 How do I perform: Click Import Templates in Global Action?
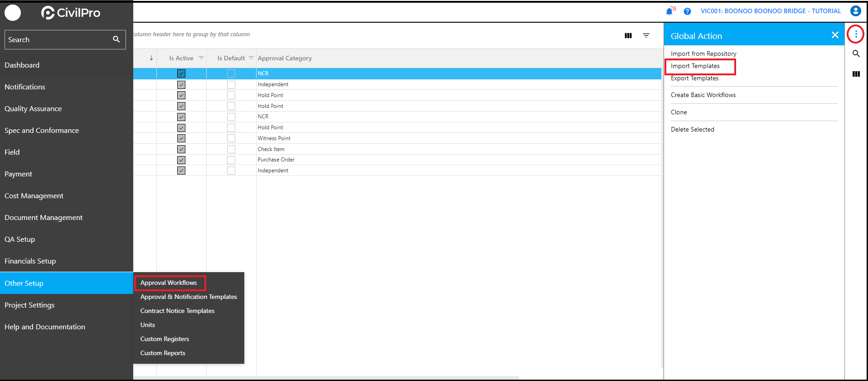tap(695, 66)
